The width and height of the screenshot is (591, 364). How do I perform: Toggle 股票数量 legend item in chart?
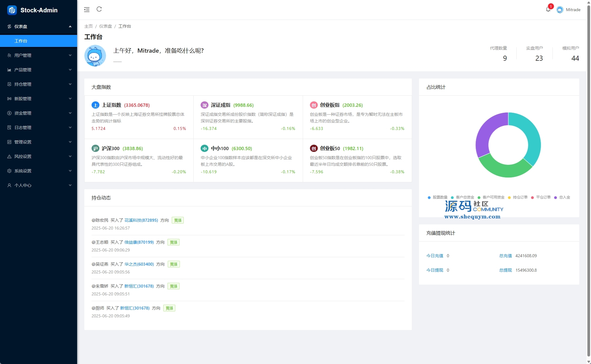click(437, 197)
